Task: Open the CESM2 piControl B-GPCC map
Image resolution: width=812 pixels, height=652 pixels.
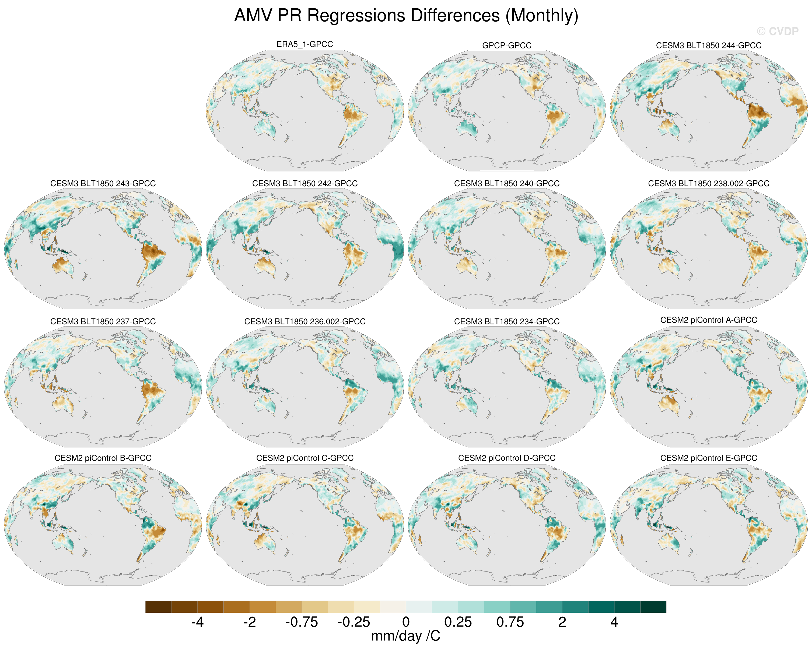Action: tap(103, 525)
